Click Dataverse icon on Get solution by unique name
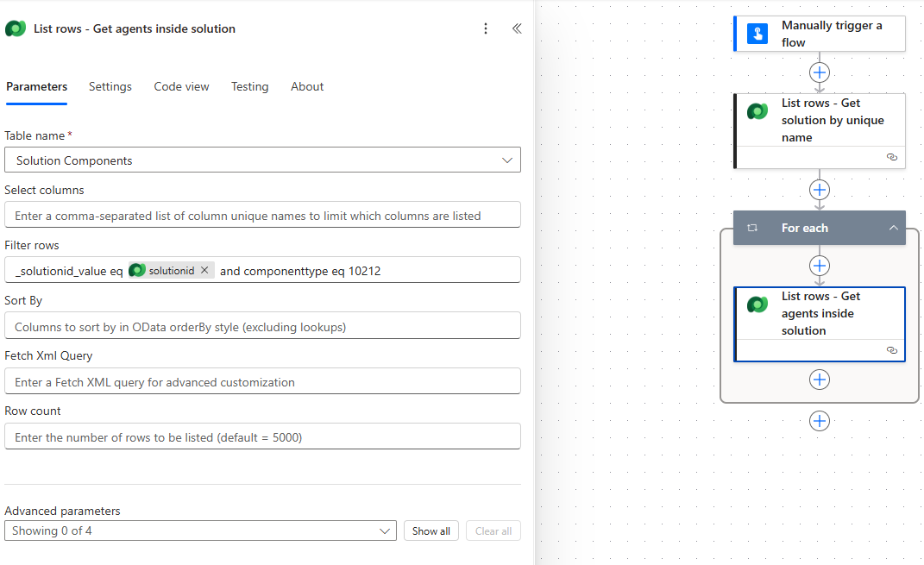The height and width of the screenshot is (565, 924). [x=757, y=111]
